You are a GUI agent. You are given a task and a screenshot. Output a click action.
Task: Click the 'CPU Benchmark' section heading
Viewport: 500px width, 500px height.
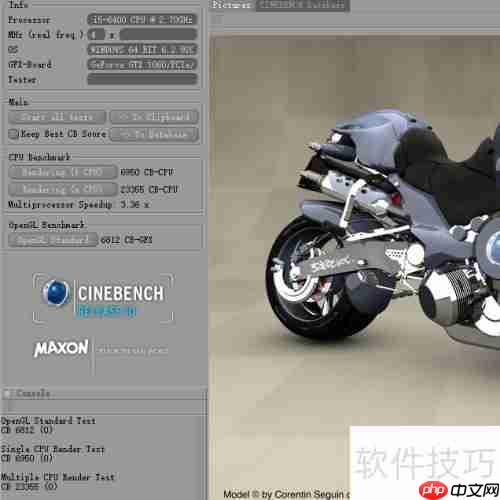point(39,157)
